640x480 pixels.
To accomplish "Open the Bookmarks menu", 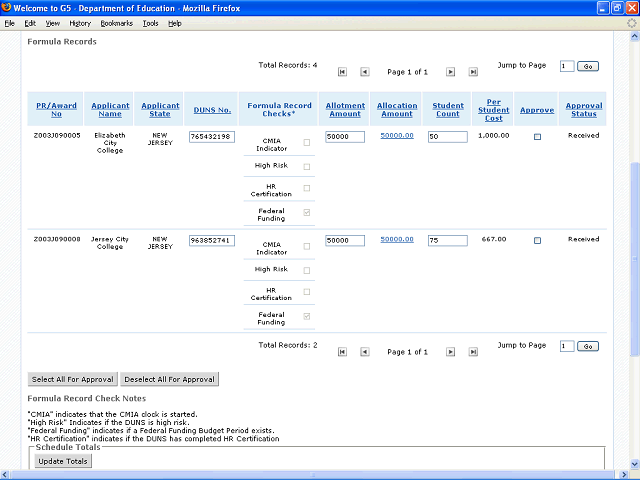I will click(x=116, y=23).
